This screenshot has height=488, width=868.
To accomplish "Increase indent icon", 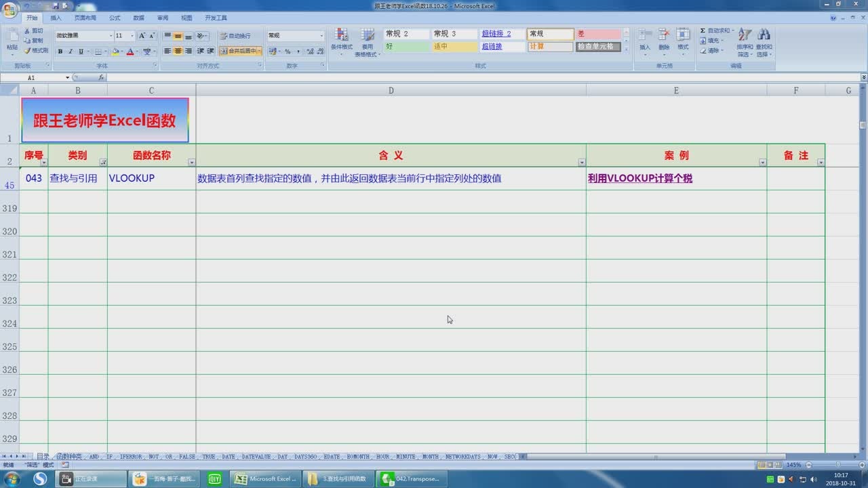I will tap(211, 51).
